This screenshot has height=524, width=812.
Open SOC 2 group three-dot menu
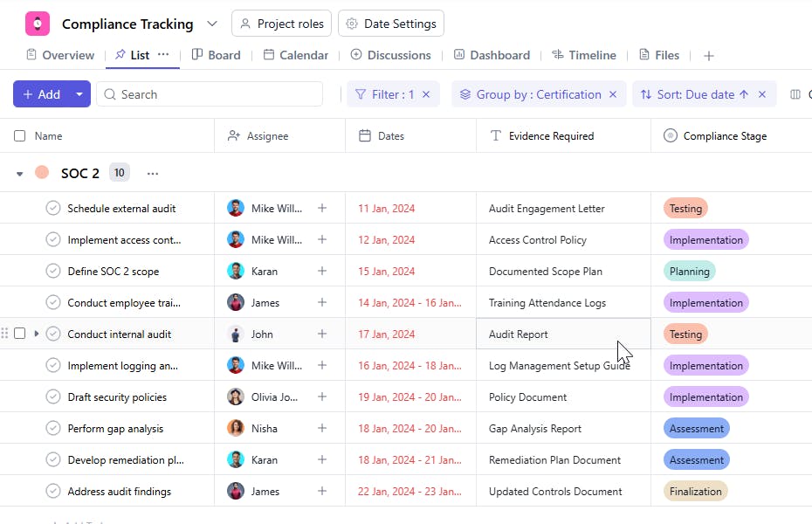(153, 173)
